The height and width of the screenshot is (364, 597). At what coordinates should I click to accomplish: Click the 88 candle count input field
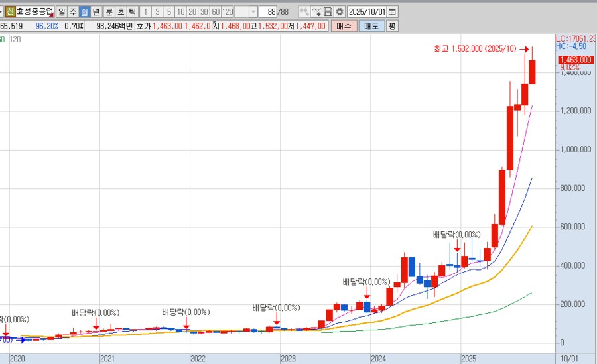(267, 12)
